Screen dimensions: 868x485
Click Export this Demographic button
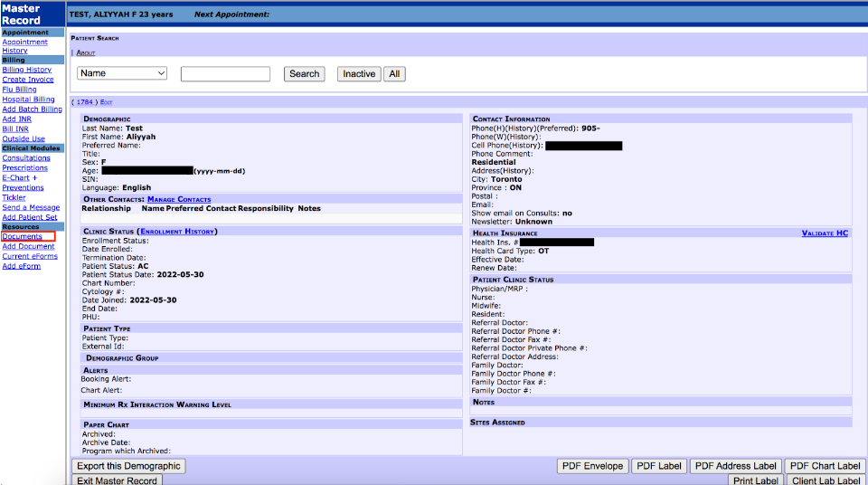tap(128, 466)
